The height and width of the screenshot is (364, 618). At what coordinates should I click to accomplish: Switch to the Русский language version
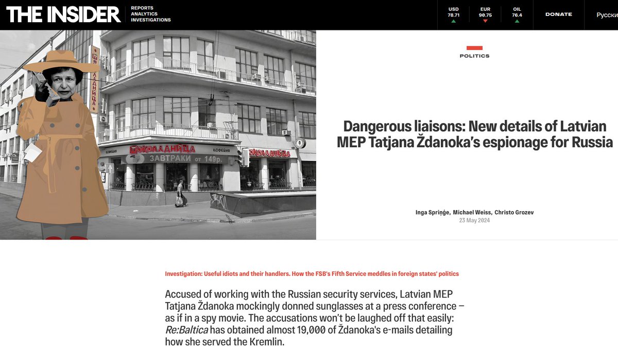[x=607, y=15]
